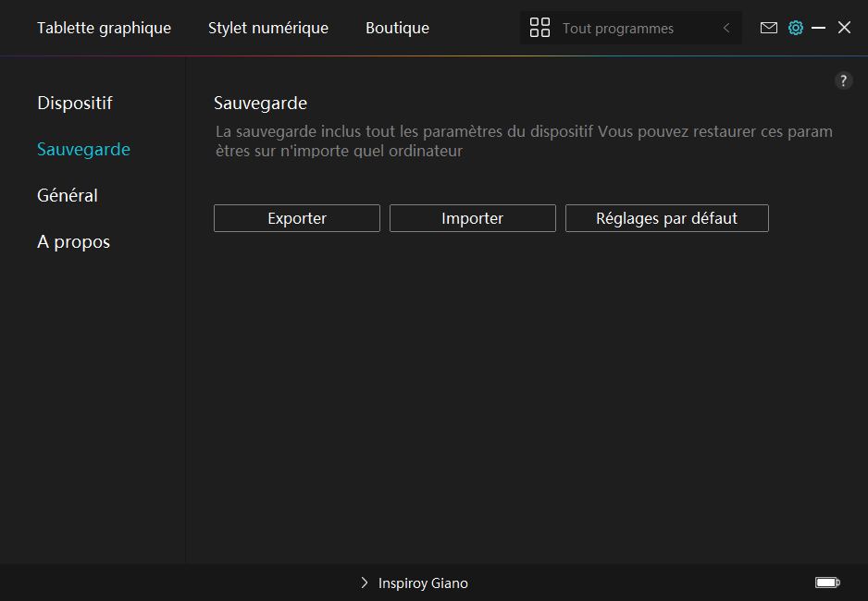This screenshot has height=601, width=868.
Task: Switch to the Tablette graphique tab
Action: tap(104, 28)
